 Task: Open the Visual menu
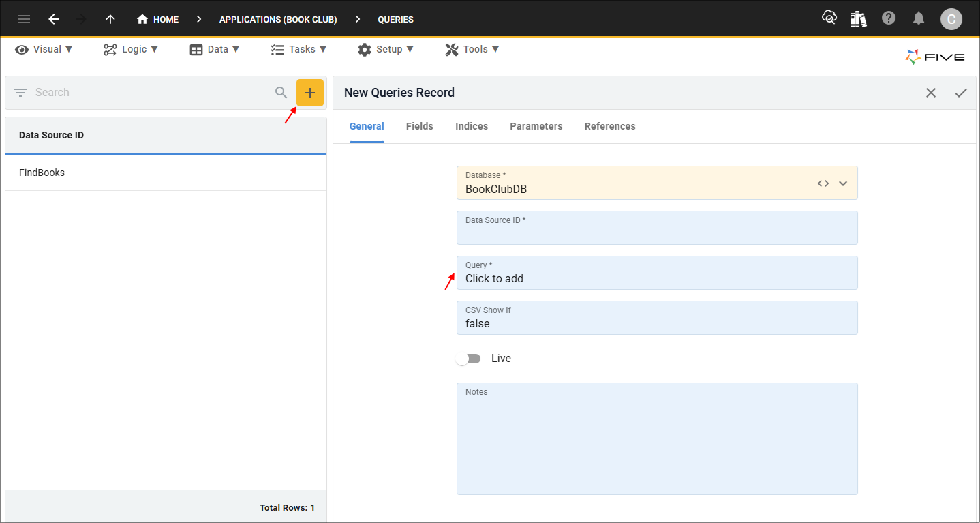click(44, 49)
